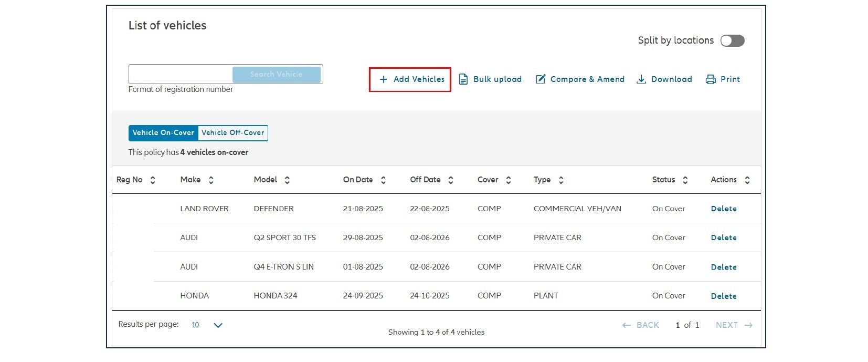Switch to Vehicle On-Cover tab

(163, 133)
